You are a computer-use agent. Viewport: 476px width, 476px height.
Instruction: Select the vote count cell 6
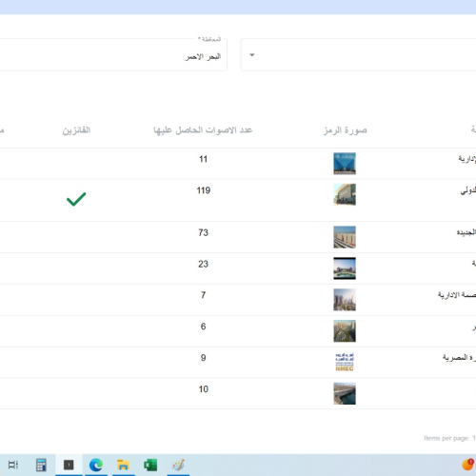[204, 327]
